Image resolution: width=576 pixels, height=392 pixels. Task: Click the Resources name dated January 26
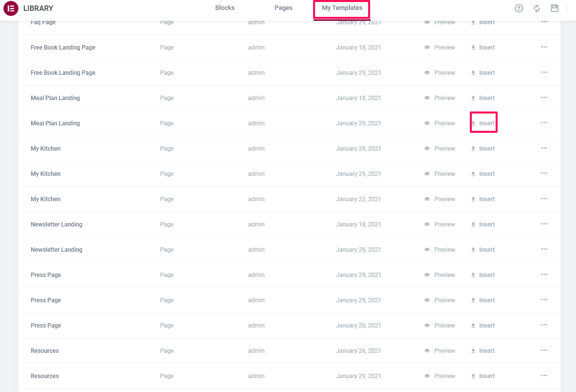(x=45, y=351)
